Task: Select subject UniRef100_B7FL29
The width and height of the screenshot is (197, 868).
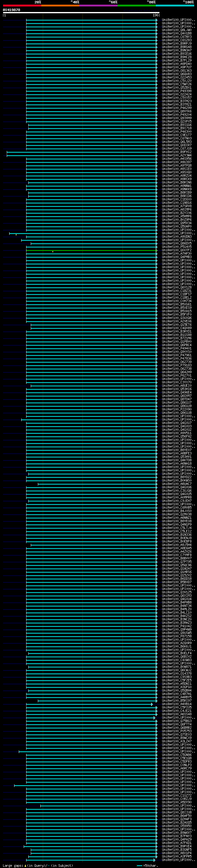Action: point(176,60)
